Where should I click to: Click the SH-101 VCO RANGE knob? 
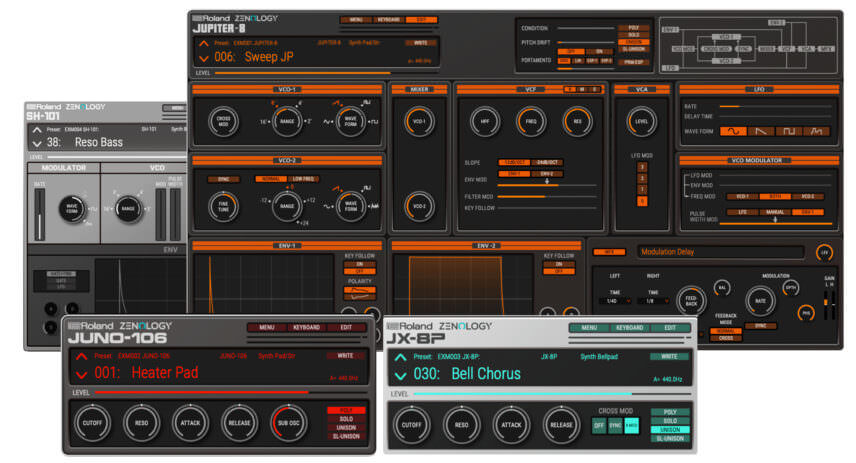pos(128,209)
